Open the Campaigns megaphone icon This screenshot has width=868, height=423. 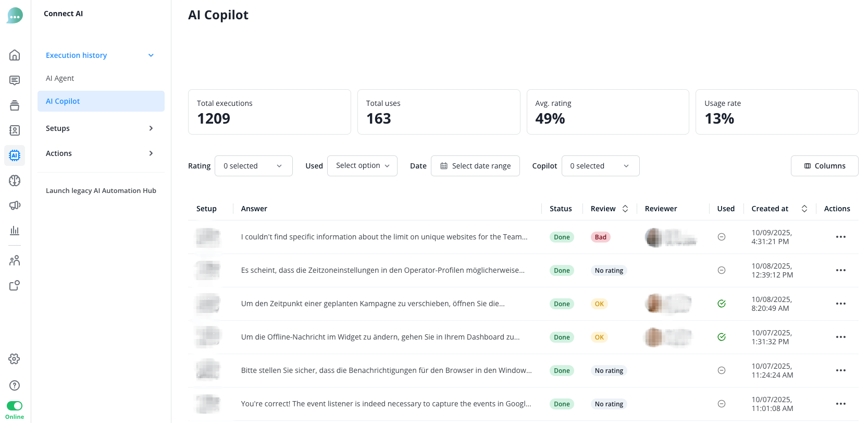15,206
